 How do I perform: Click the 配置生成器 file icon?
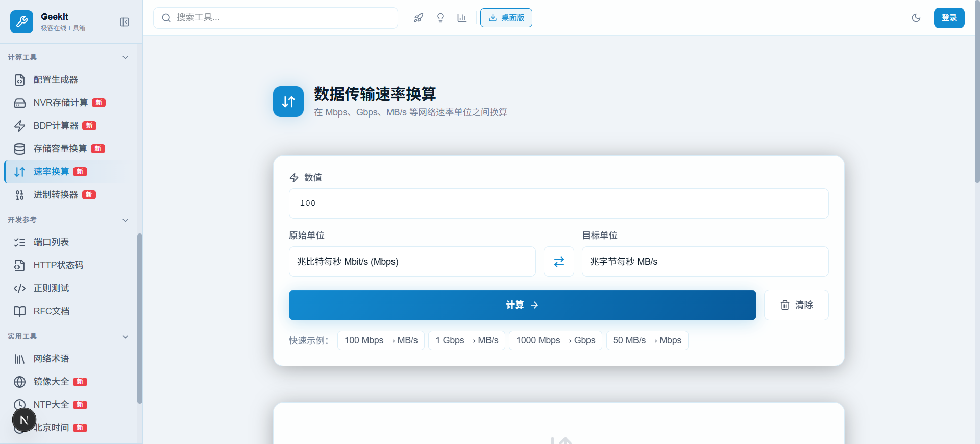19,80
